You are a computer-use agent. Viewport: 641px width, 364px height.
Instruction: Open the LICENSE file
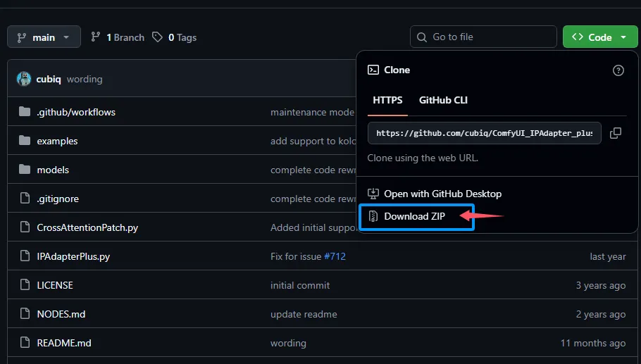(55, 285)
